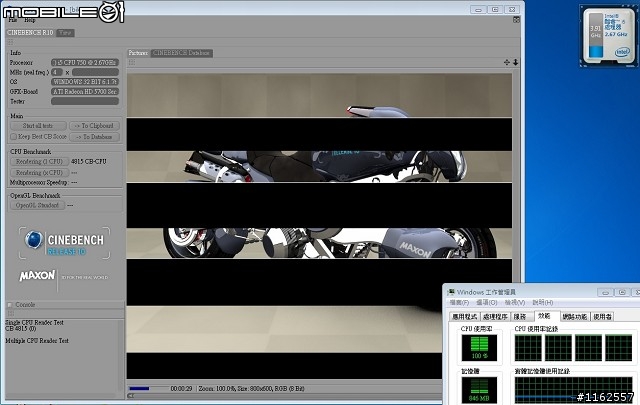This screenshot has height=405, width=640.
Task: Copy results with To Clipboard button
Action: [95, 126]
